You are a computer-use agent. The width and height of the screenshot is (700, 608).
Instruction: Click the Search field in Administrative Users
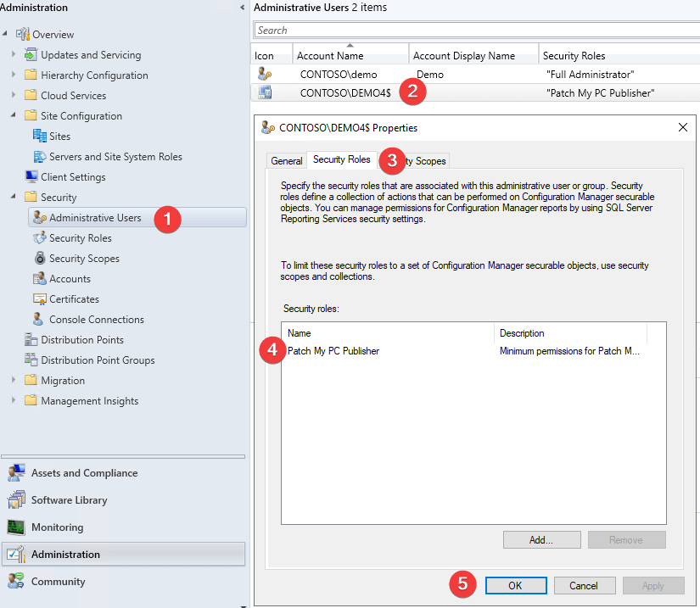coord(477,31)
